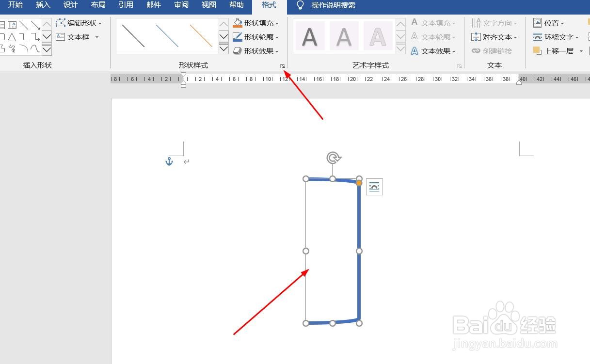Image resolution: width=590 pixels, height=364 pixels.
Task: Apply the black line shape style
Action: click(x=133, y=36)
